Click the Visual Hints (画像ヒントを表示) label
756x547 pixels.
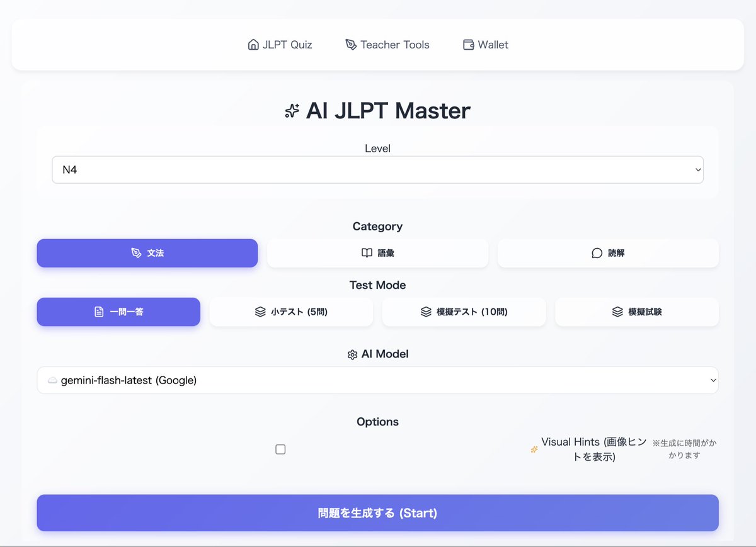pyautogui.click(x=594, y=449)
